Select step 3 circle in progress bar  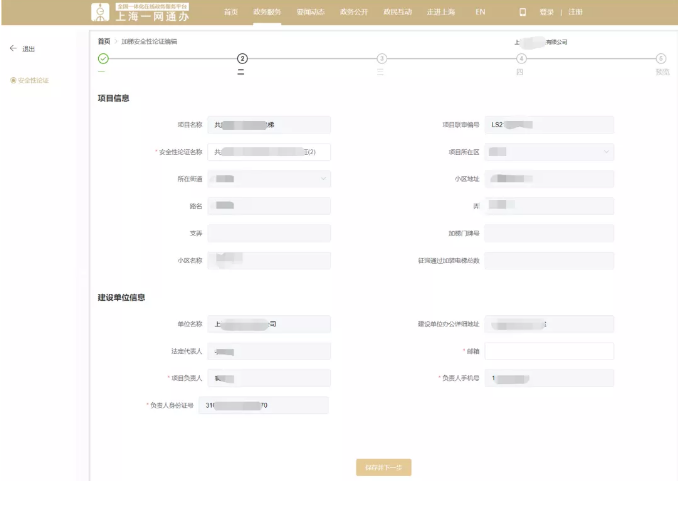(x=381, y=59)
